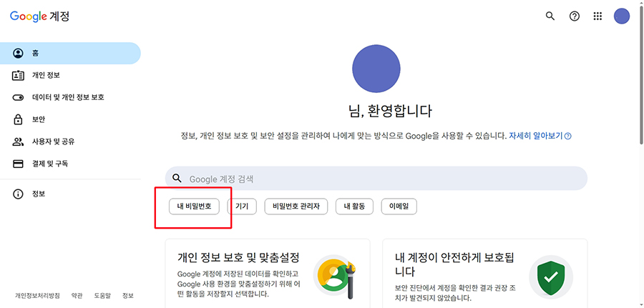Open 결제 및 구독 sidebar item
The width and height of the screenshot is (644, 308).
click(x=70, y=164)
